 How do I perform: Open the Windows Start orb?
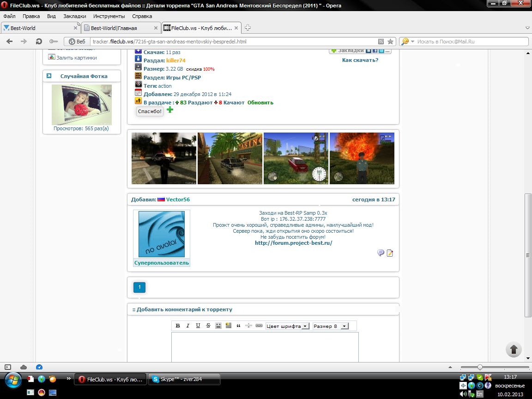13,380
